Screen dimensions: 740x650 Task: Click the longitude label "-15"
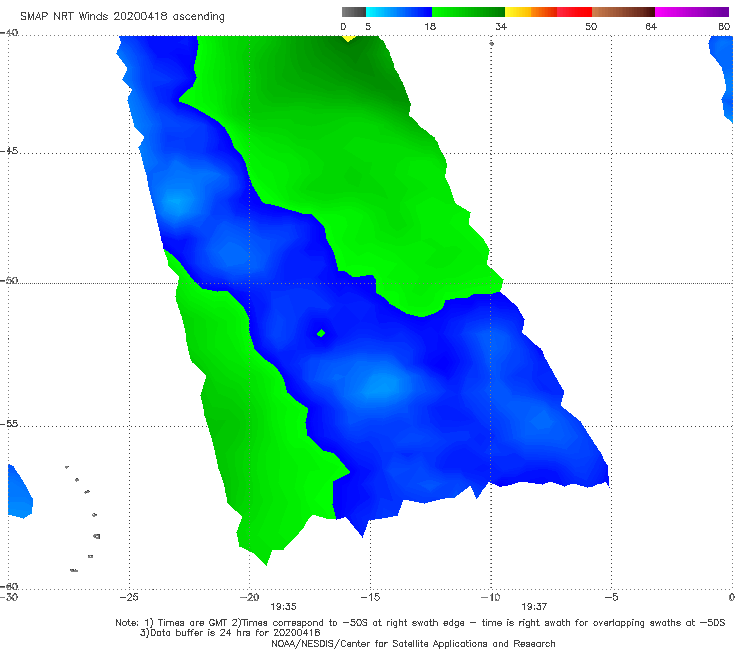370,597
